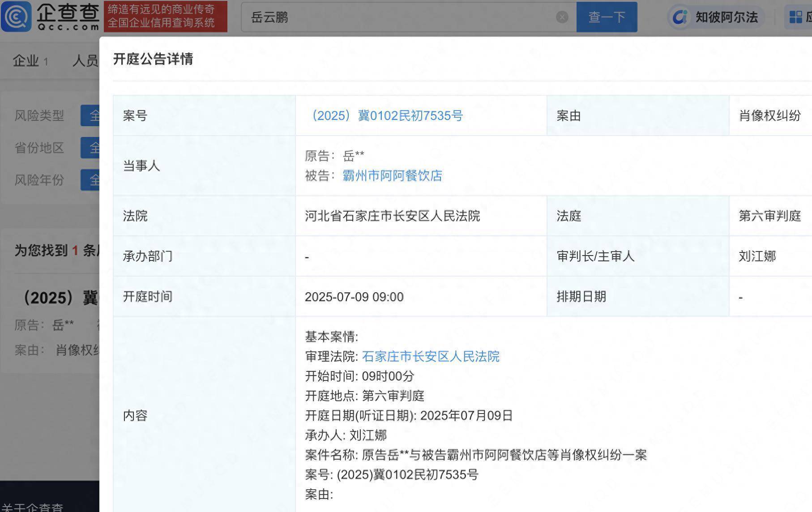Click the red 全国企业信用查询系统 banner
Image resolution: width=812 pixels, height=512 pixels.
coord(165,17)
